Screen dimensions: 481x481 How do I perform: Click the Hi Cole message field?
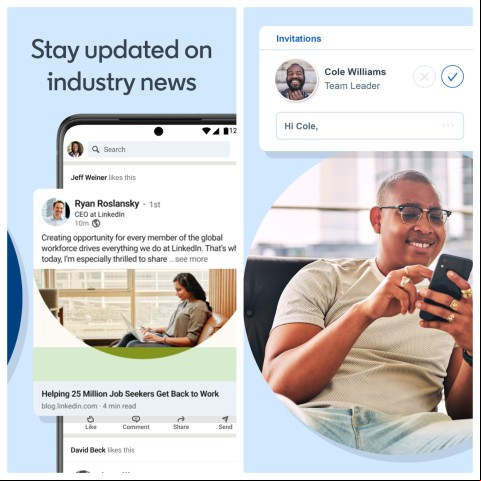[x=370, y=126]
